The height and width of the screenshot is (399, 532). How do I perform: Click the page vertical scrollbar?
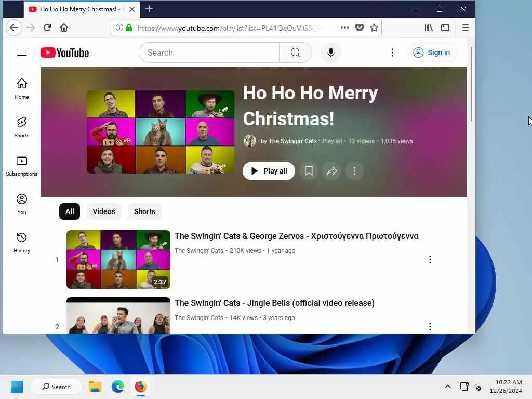click(x=471, y=84)
